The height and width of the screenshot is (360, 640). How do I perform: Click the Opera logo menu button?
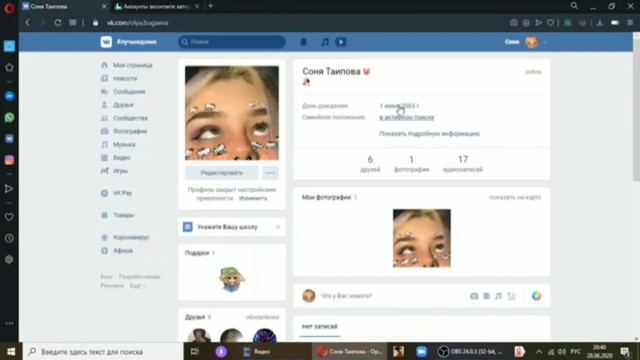click(9, 8)
